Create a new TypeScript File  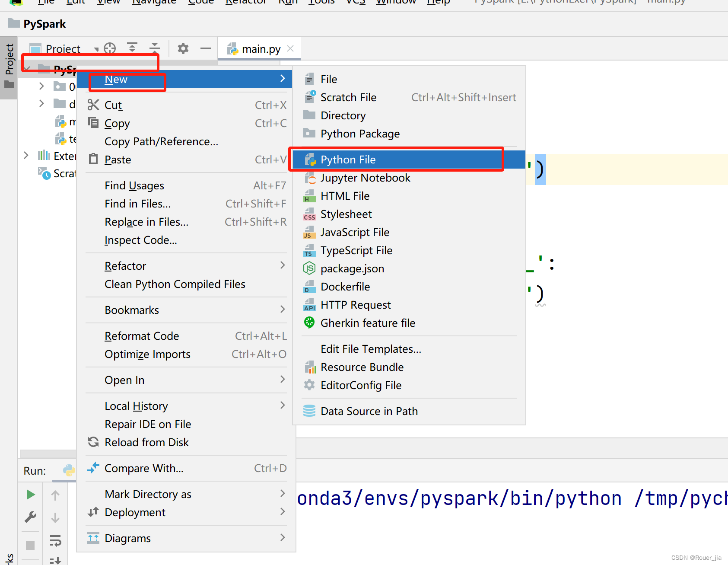coord(409,250)
